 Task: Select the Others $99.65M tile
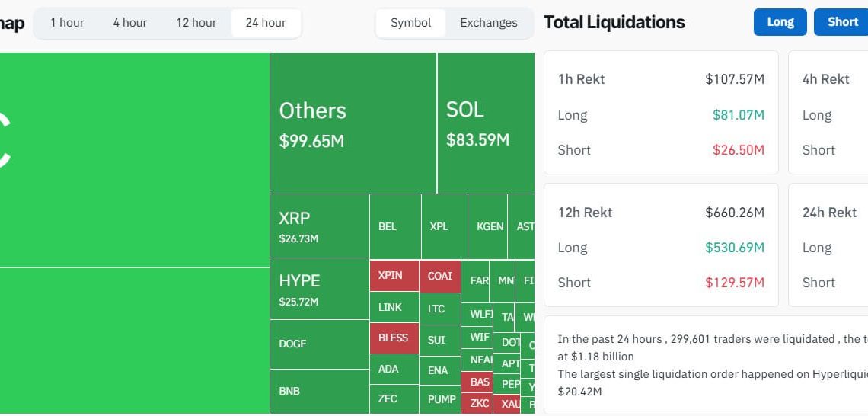(353, 123)
